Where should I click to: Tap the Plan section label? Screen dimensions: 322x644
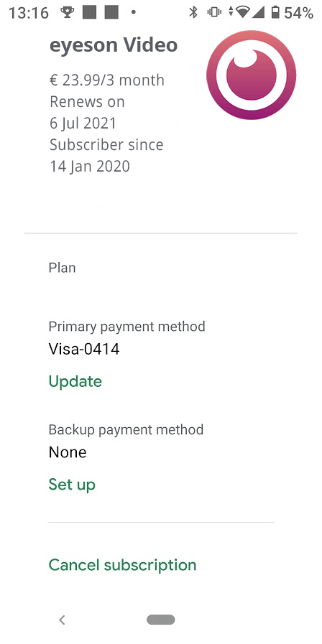62,268
